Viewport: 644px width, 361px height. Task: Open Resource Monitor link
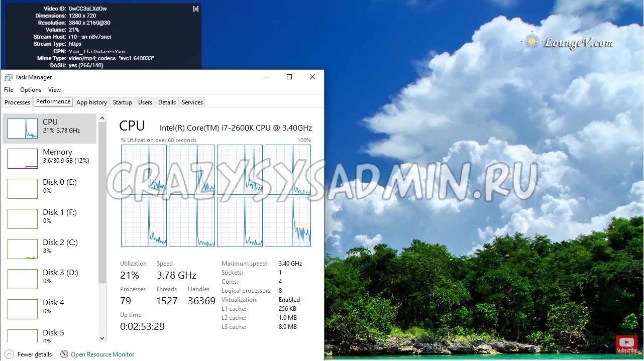(102, 354)
